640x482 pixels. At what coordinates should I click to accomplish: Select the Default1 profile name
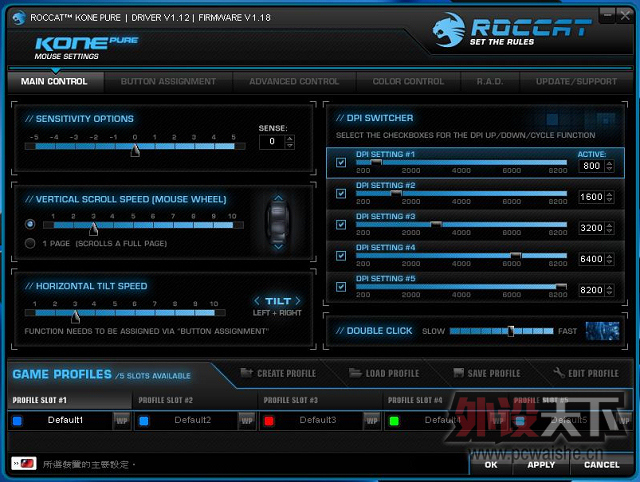pyautogui.click(x=65, y=420)
